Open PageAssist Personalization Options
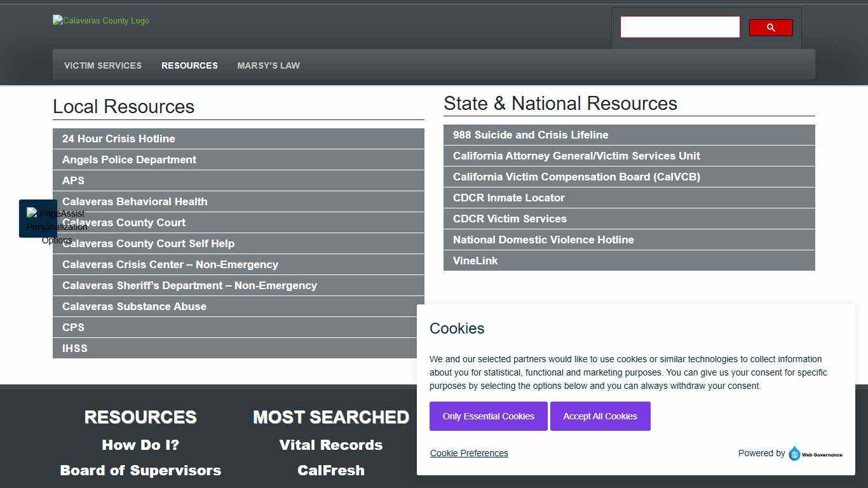This screenshot has width=868, height=488. pyautogui.click(x=39, y=219)
